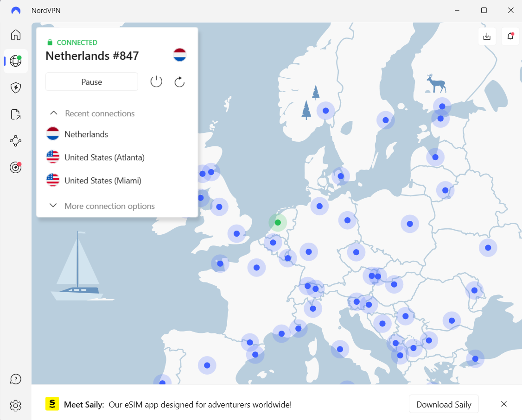Select the Milan Italy server marker
Image resolution: width=522 pixels, height=420 pixels.
click(313, 308)
